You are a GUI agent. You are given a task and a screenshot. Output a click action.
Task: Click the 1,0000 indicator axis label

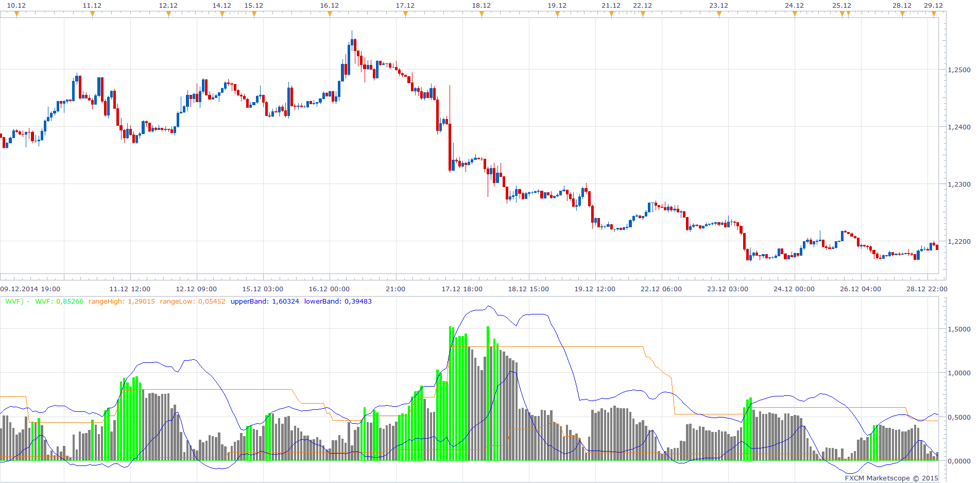click(959, 373)
